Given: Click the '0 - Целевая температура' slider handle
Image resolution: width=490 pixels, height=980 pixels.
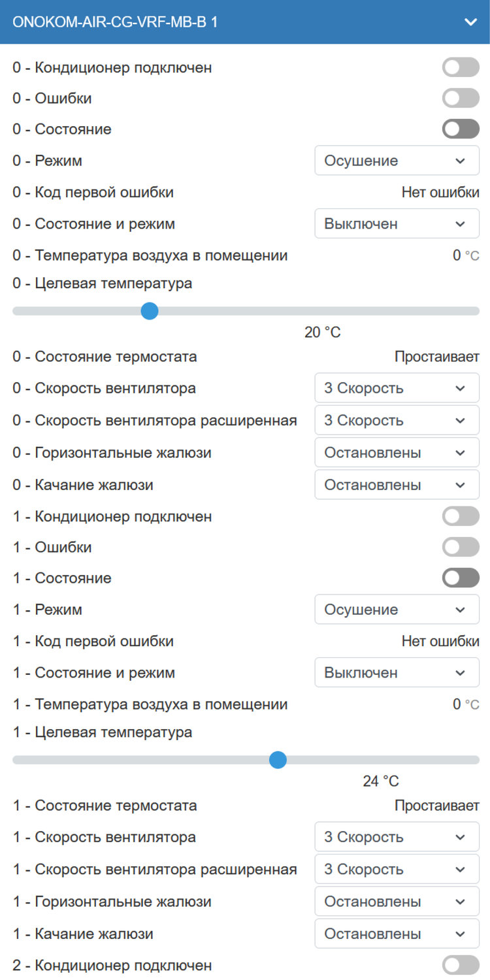Looking at the screenshot, I should [150, 311].
